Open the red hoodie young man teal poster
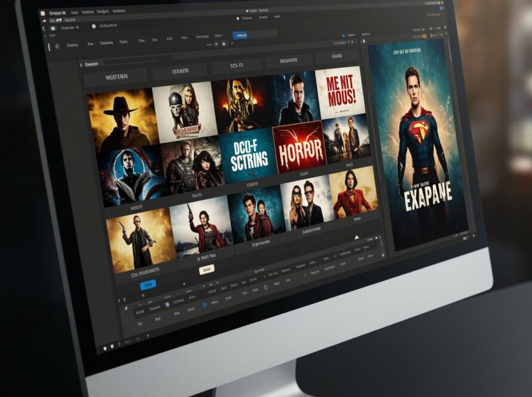 click(257, 215)
